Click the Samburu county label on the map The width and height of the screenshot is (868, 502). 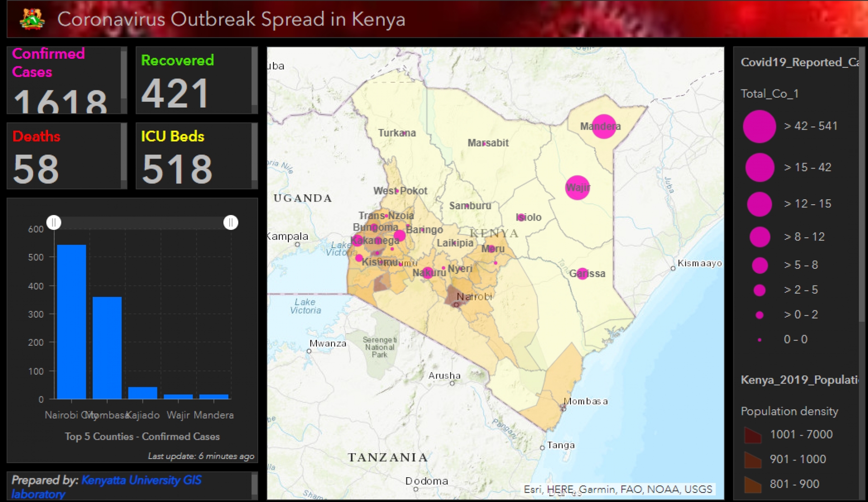[x=470, y=206]
